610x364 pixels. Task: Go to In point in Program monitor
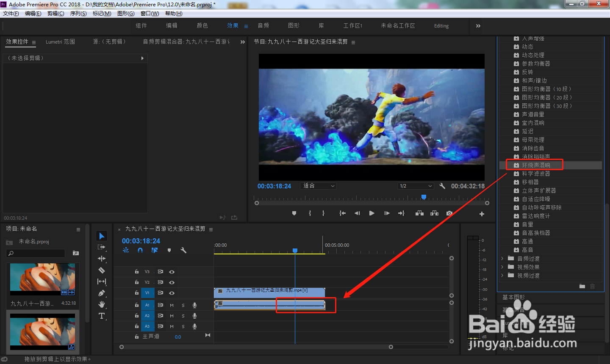(342, 213)
